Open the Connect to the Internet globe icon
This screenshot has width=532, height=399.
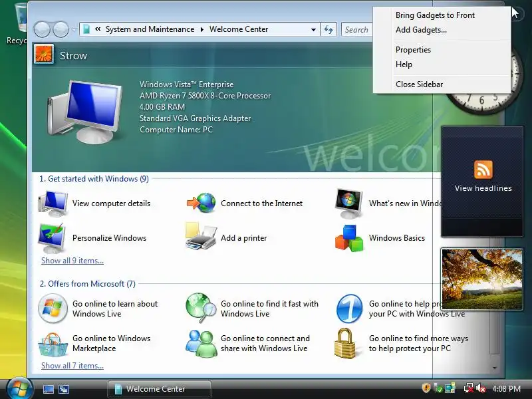click(201, 203)
